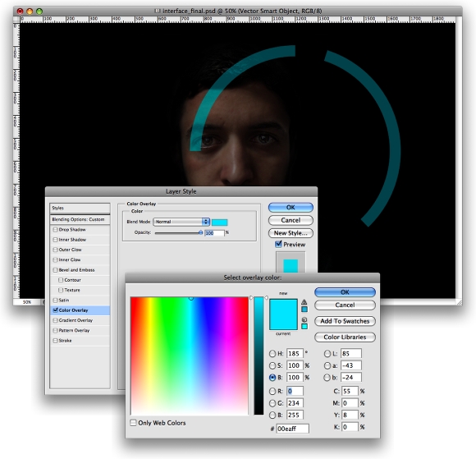The image size is (476, 459).
Task: Open Color Libraries button
Action: (x=345, y=337)
